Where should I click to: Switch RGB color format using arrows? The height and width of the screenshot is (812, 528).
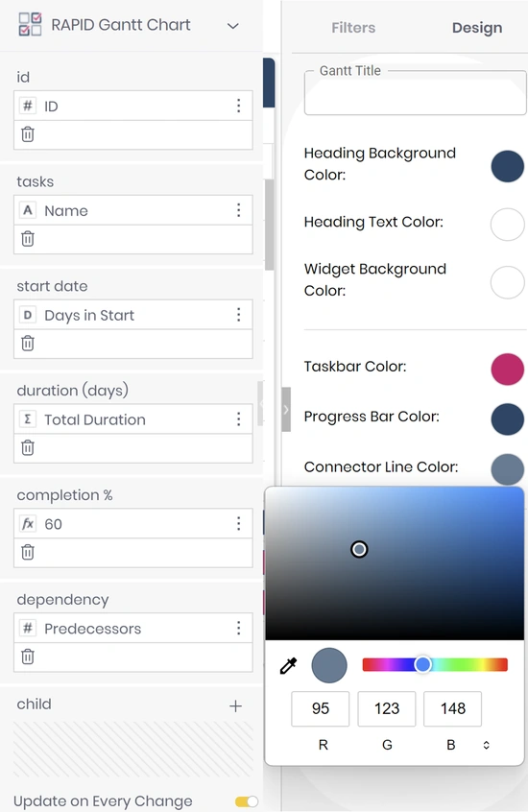pos(486,745)
